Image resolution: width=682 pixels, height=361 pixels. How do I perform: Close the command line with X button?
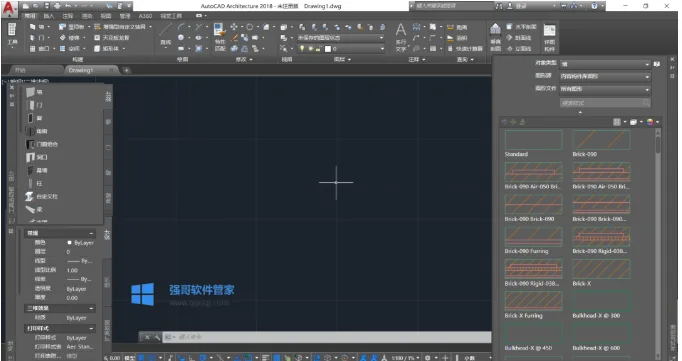pos(147,337)
